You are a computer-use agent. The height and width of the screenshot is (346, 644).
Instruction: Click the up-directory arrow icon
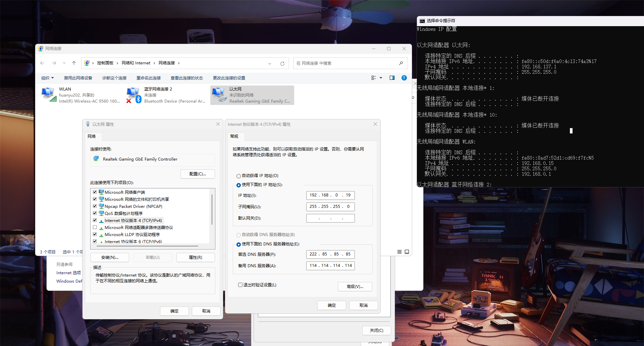(74, 63)
